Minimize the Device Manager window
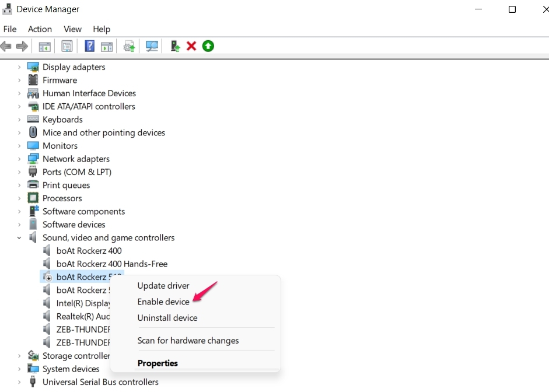Image resolution: width=549 pixels, height=392 pixels. (478, 9)
